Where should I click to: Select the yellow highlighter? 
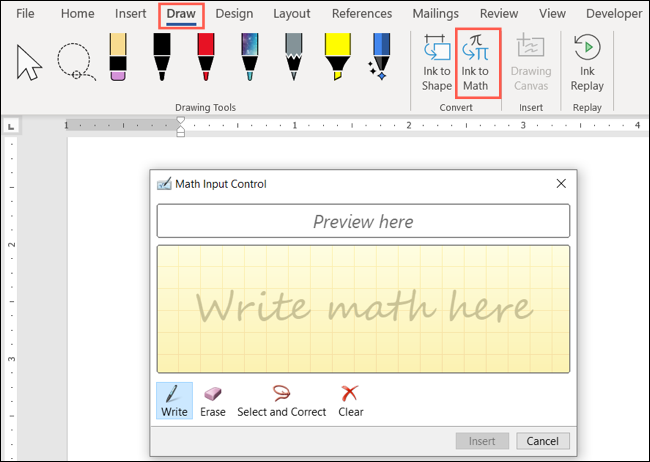pyautogui.click(x=338, y=57)
